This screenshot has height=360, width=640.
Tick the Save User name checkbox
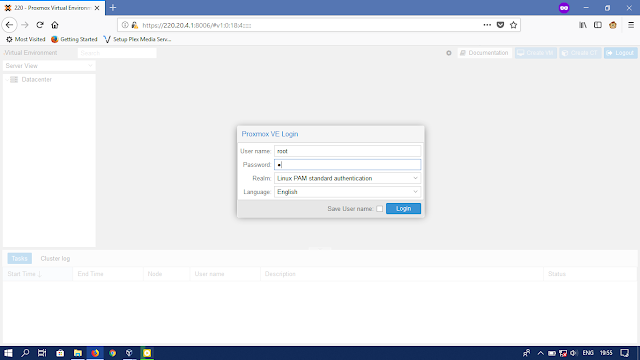coord(380,209)
